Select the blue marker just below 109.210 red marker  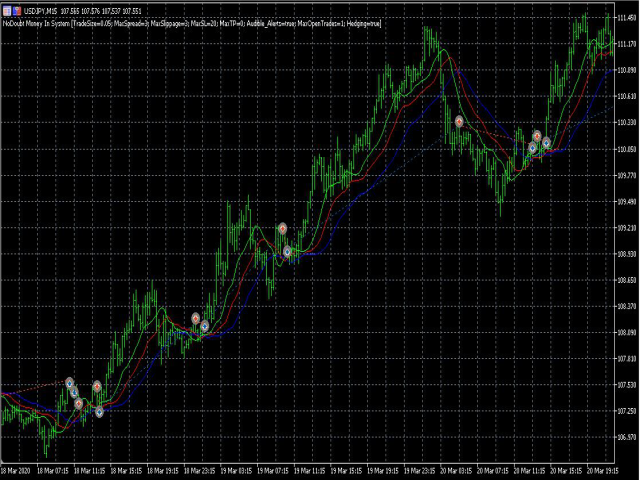pyautogui.click(x=287, y=252)
